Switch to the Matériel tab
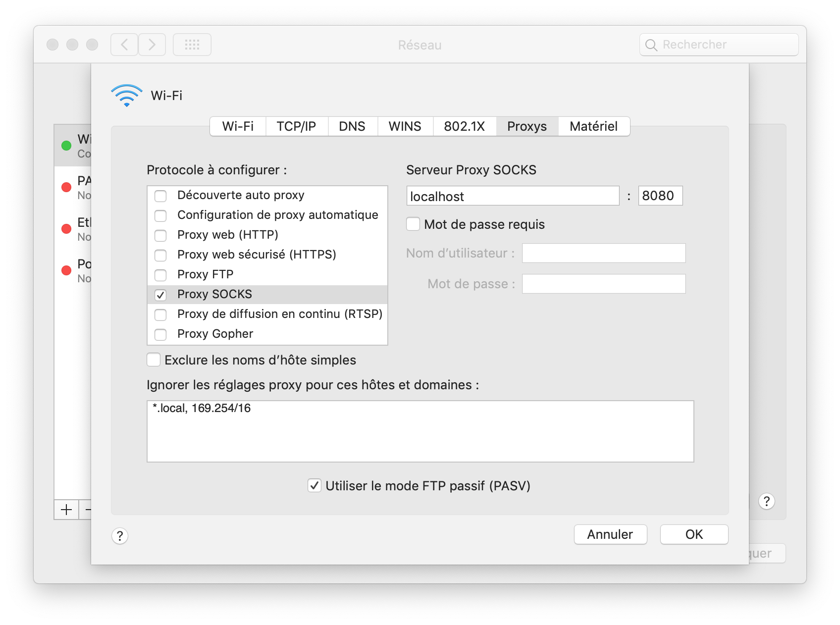Screen dimensions: 840x625 click(594, 126)
